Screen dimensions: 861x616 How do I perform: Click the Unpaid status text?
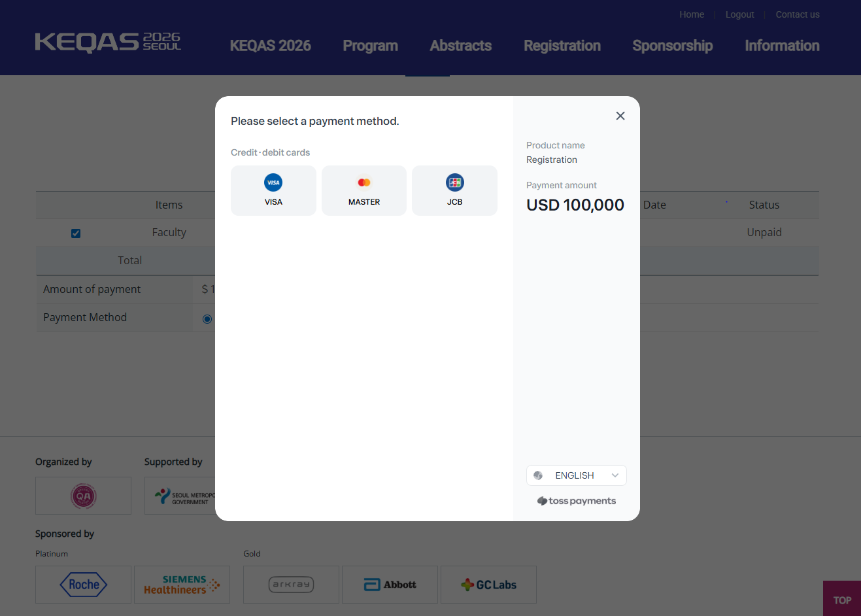coord(764,232)
